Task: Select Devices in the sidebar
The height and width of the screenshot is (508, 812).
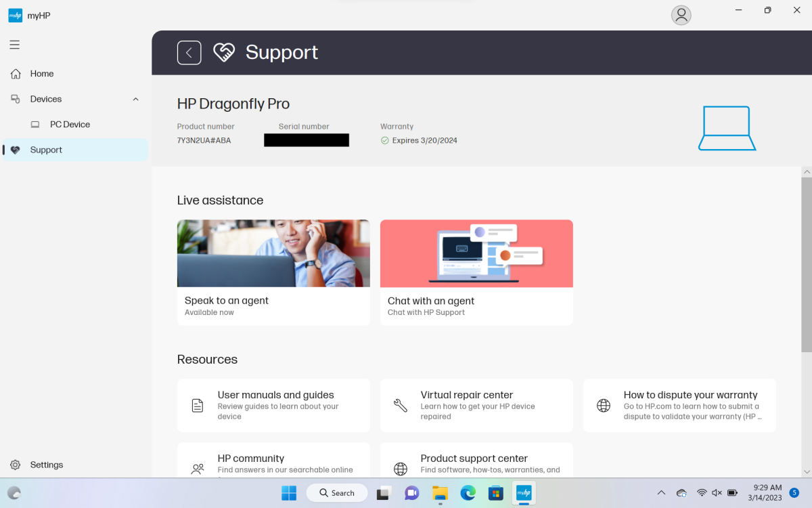Action: tap(75, 99)
